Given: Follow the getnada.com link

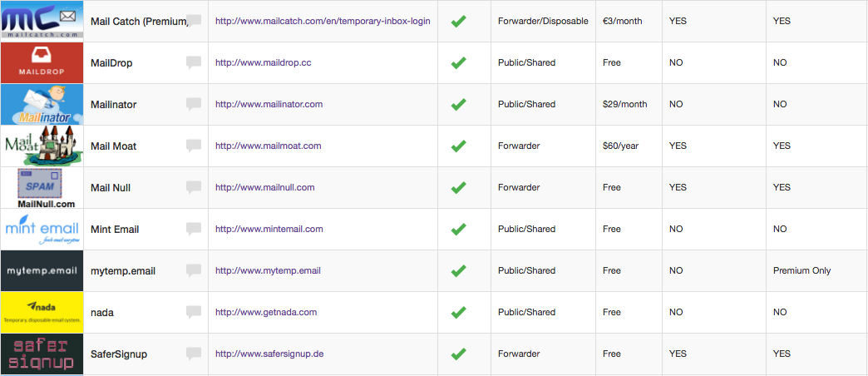Looking at the screenshot, I should pos(266,312).
